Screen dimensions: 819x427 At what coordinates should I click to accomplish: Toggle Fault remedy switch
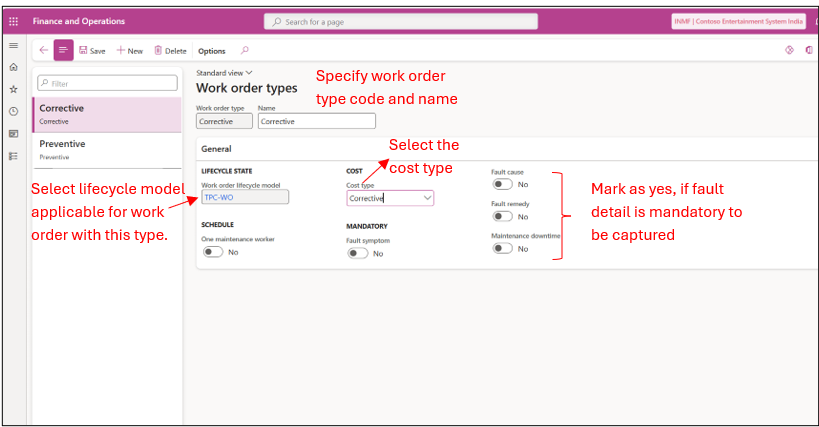(x=502, y=217)
